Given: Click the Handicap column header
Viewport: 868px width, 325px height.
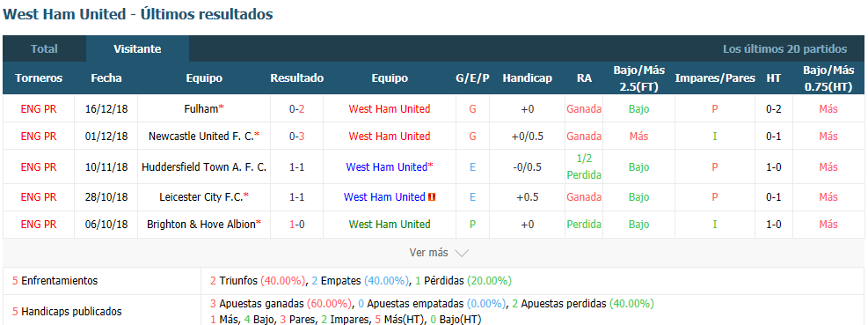Looking at the screenshot, I should pos(527,78).
